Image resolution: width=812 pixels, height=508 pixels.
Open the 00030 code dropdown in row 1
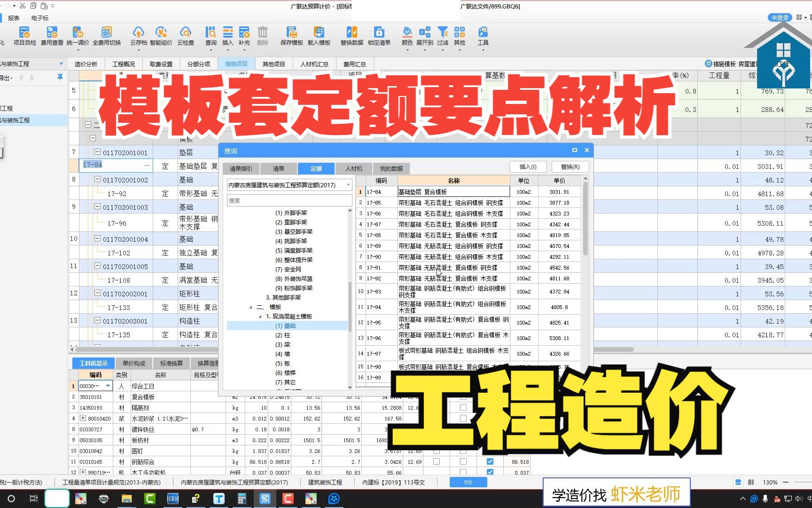click(108, 386)
